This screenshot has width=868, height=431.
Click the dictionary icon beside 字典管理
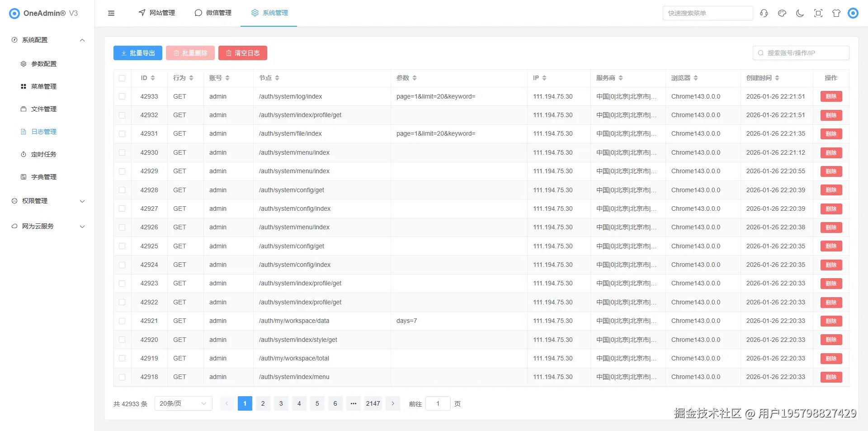coord(24,177)
